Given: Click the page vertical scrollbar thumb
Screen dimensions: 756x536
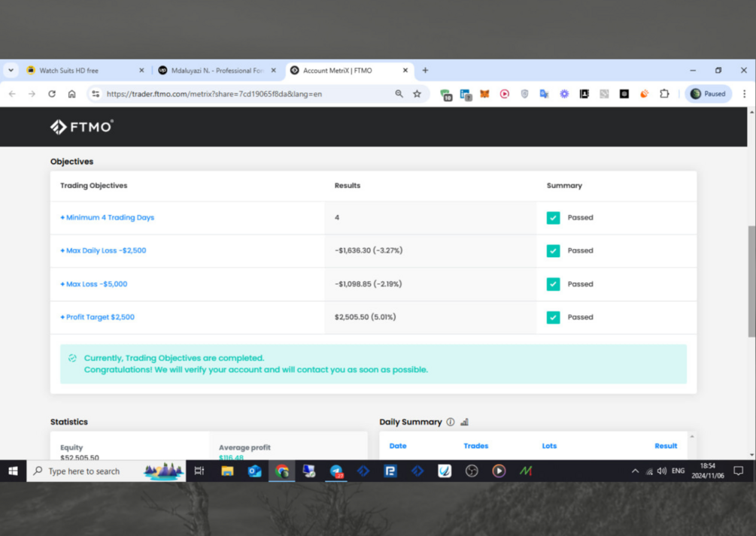Looking at the screenshot, I should (751, 281).
